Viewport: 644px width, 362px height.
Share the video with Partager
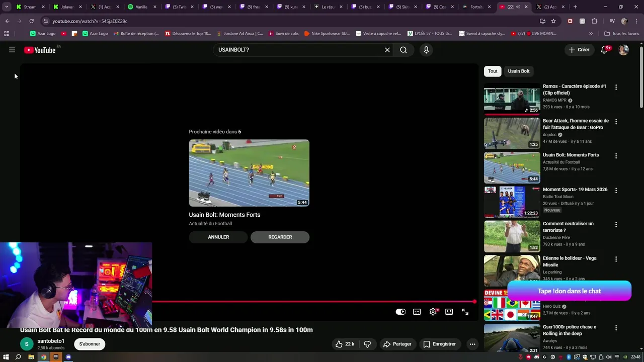tap(397, 344)
